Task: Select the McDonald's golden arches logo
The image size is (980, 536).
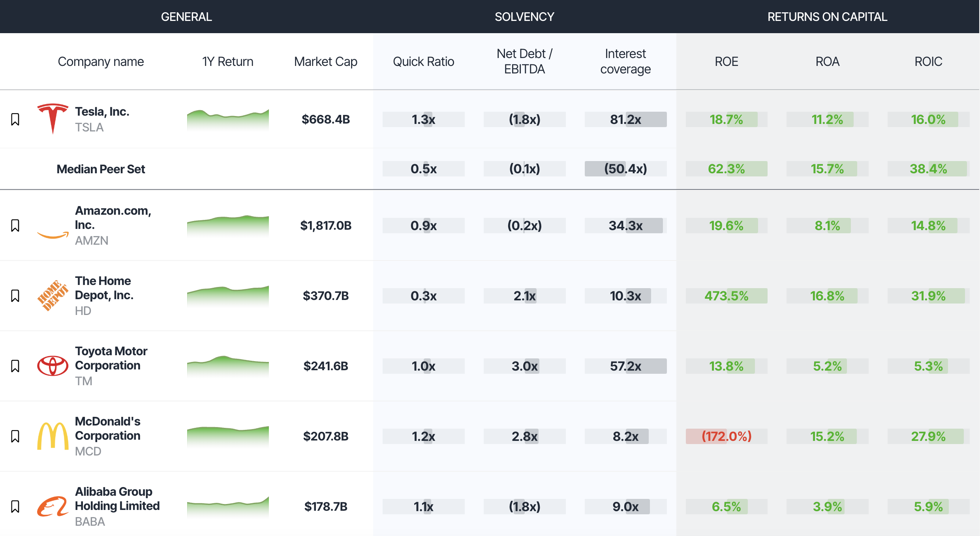Action: click(53, 436)
